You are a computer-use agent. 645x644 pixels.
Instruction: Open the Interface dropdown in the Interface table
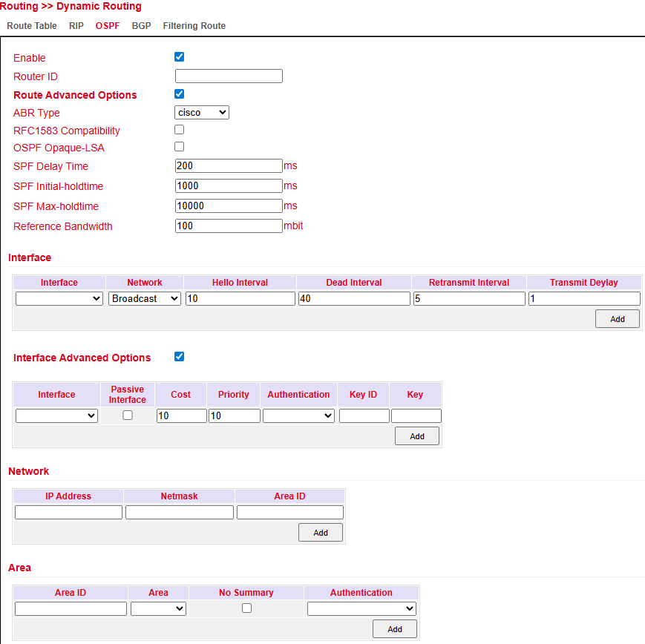coord(59,298)
